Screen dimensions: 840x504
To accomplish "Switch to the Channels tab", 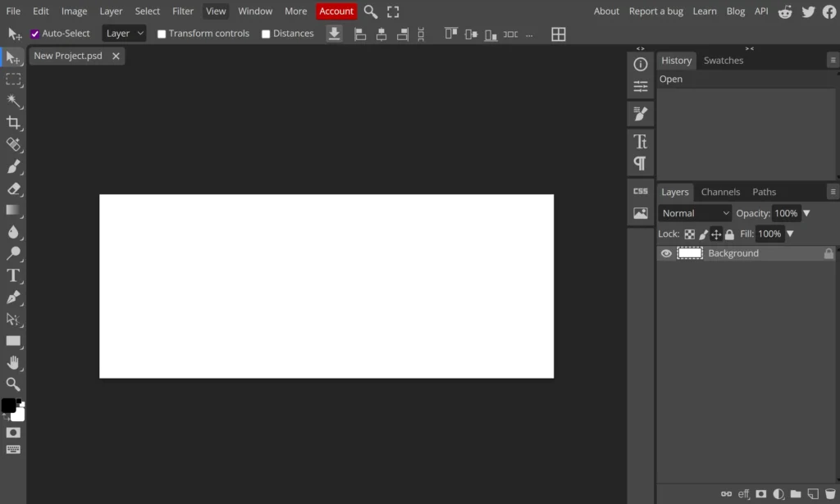I will coord(720,192).
